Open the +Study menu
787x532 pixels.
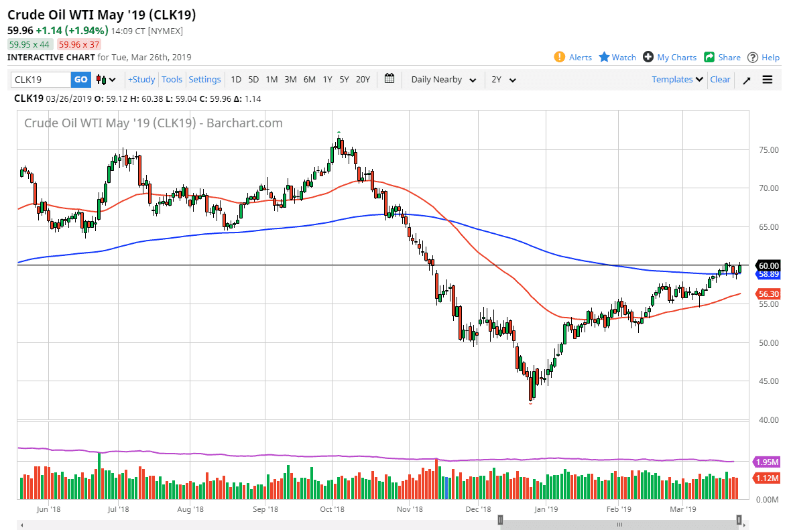pyautogui.click(x=141, y=79)
